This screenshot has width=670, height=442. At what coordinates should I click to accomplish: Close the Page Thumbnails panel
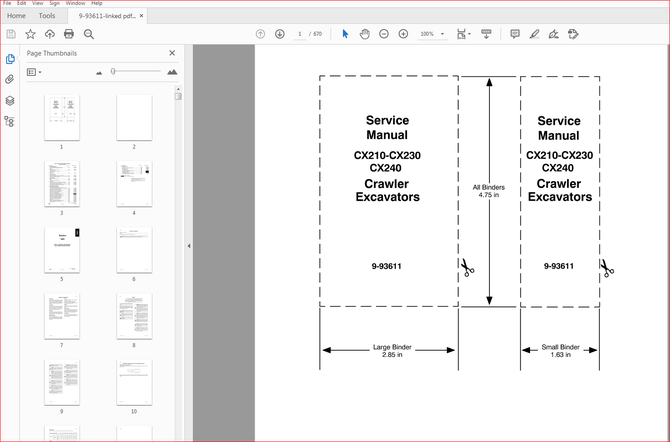pyautogui.click(x=172, y=53)
